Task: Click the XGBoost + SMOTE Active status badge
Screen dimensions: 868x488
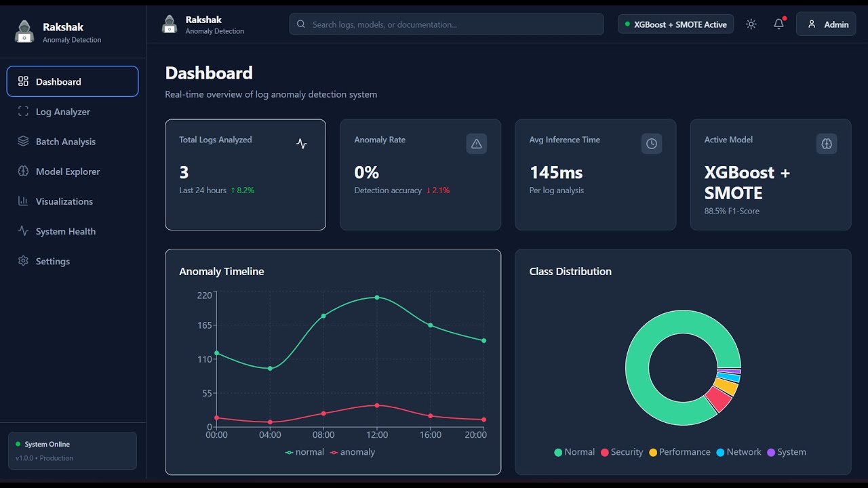Action: tap(675, 24)
